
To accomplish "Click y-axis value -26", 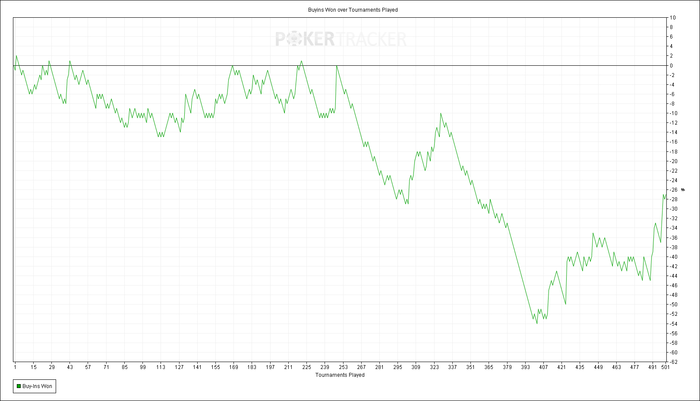I will pyautogui.click(x=673, y=190).
